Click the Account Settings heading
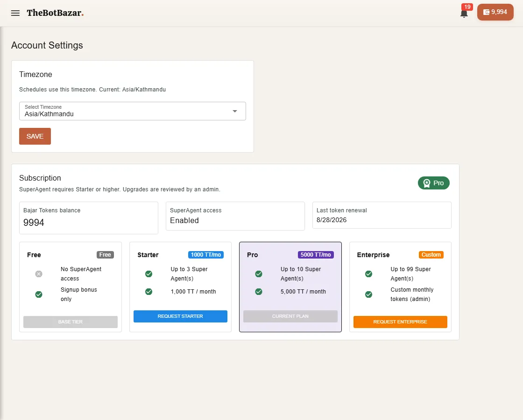 pyautogui.click(x=47, y=45)
